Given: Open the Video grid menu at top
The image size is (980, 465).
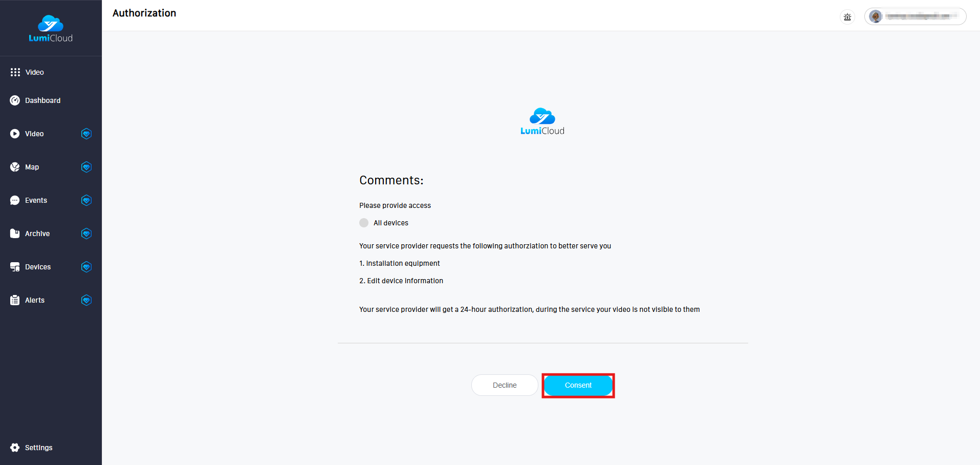Looking at the screenshot, I should [28, 72].
